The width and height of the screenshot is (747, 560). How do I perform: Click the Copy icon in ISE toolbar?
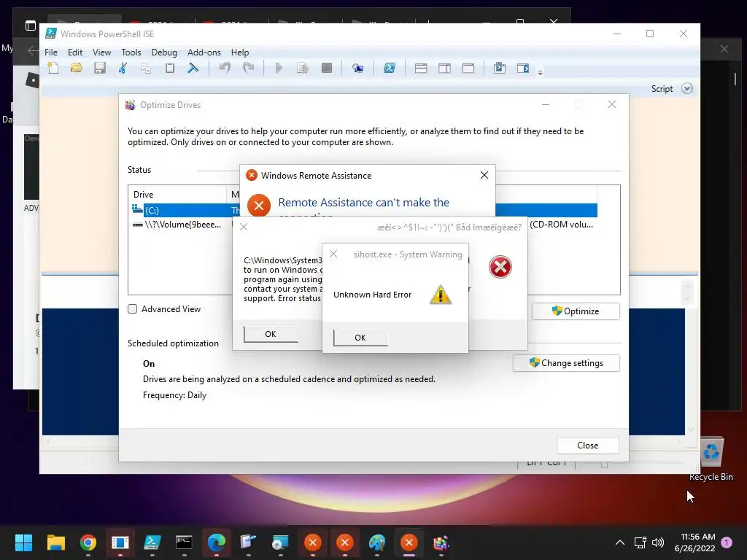click(146, 68)
